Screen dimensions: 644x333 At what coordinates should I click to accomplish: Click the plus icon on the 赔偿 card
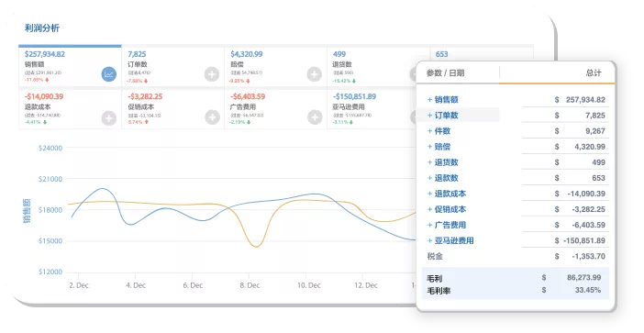pos(315,74)
